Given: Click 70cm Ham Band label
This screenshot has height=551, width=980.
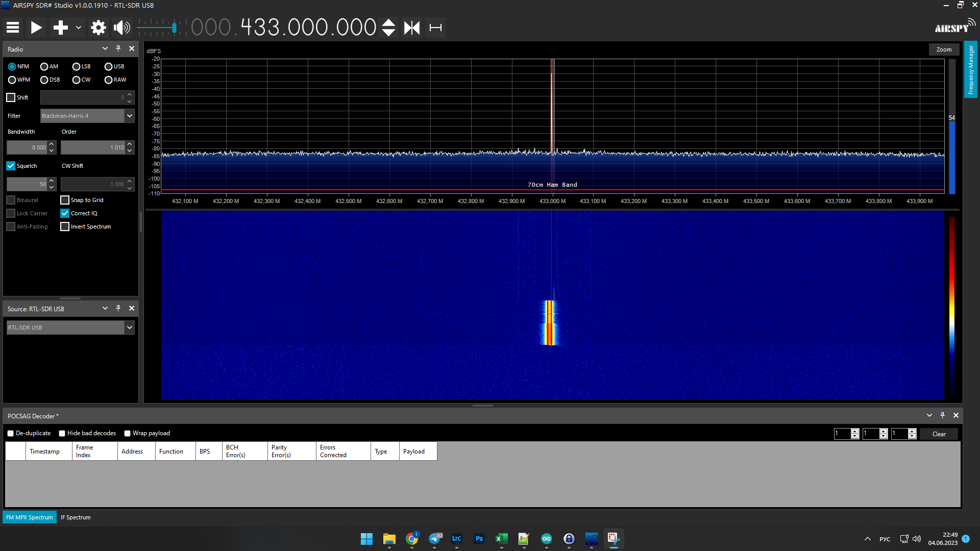Looking at the screenshot, I should tap(552, 185).
